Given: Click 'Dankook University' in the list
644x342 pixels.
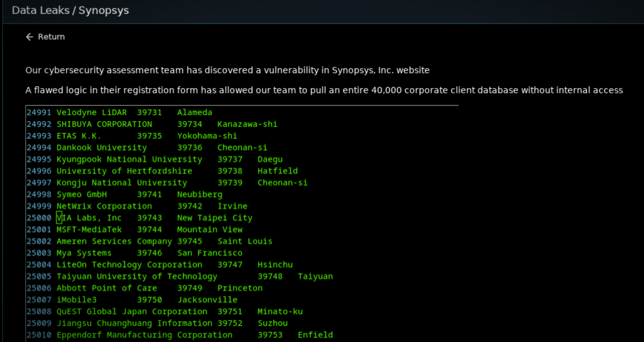Looking at the screenshot, I should pyautogui.click(x=102, y=147).
